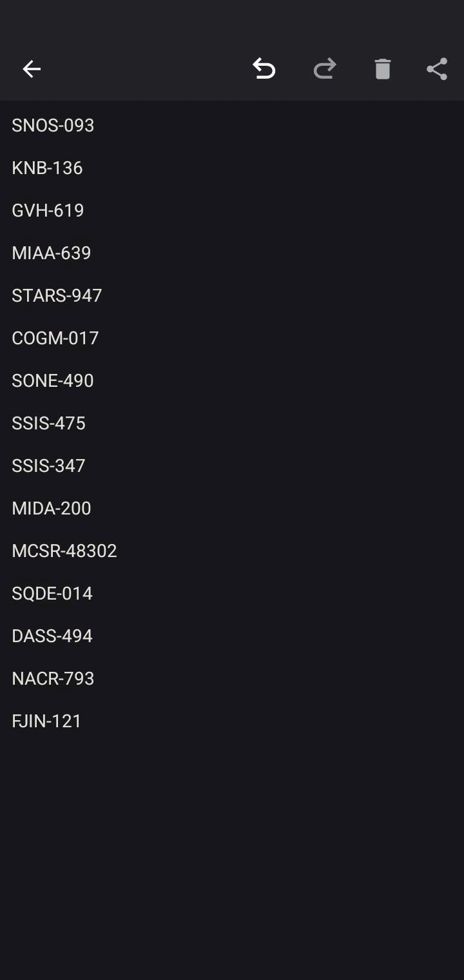Tap the back arrow icon
Image resolution: width=464 pixels, height=980 pixels.
coord(32,69)
